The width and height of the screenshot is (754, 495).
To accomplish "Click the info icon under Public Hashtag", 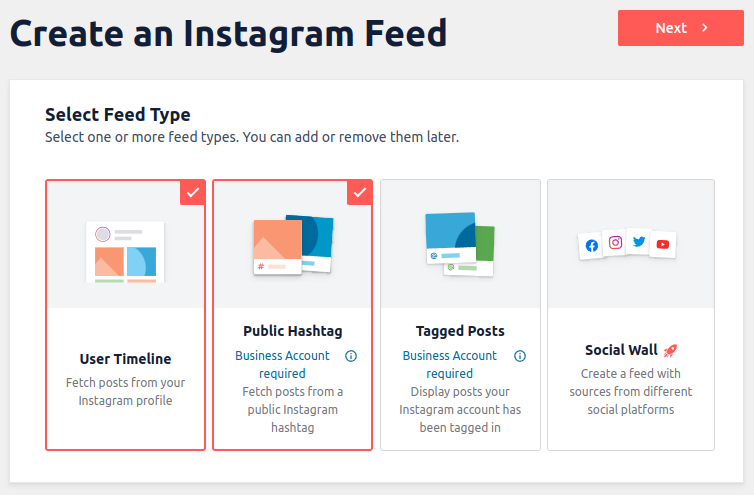I will click(x=351, y=356).
